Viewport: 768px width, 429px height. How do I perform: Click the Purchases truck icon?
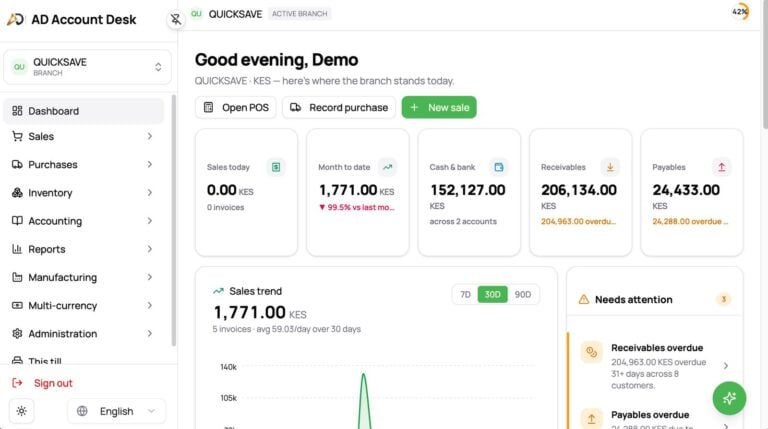point(17,164)
